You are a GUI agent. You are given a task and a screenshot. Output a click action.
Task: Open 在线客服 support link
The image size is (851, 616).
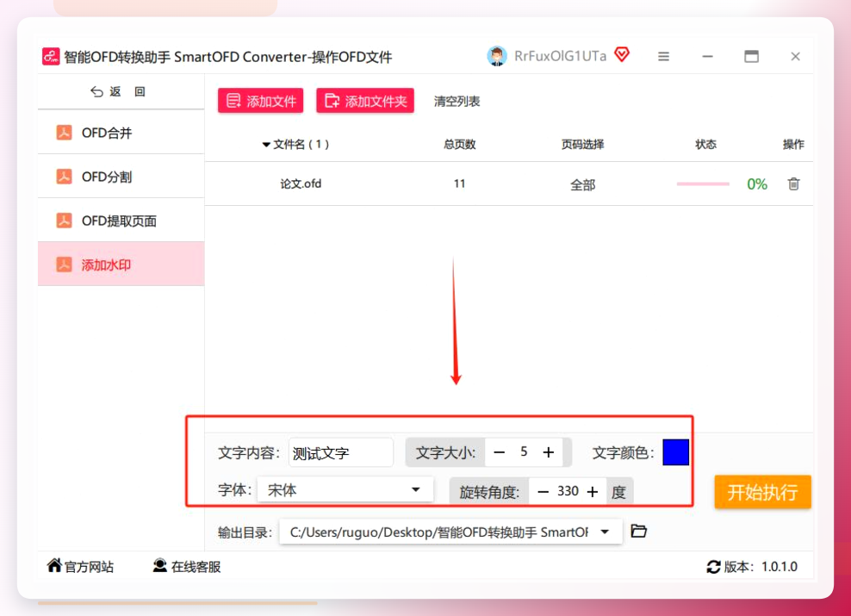[187, 567]
